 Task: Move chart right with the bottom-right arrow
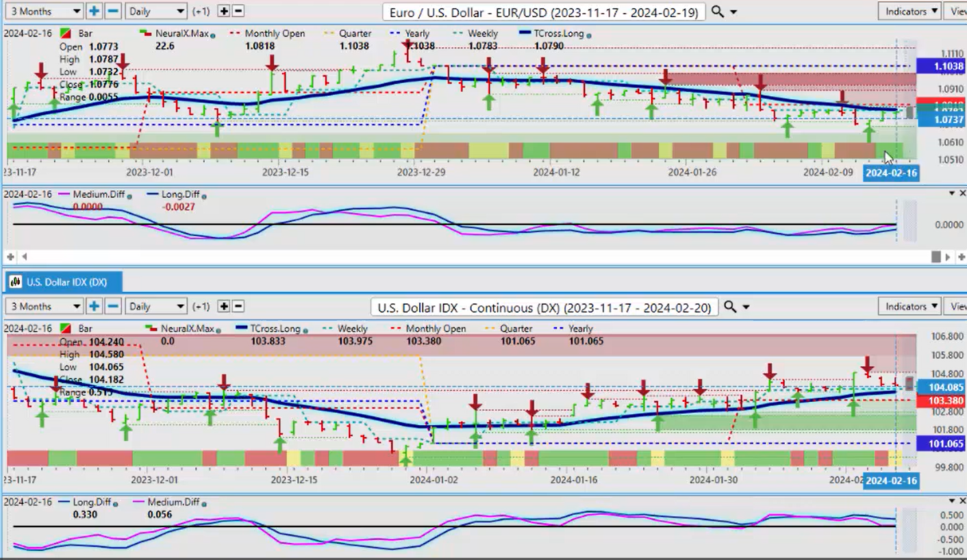click(948, 257)
